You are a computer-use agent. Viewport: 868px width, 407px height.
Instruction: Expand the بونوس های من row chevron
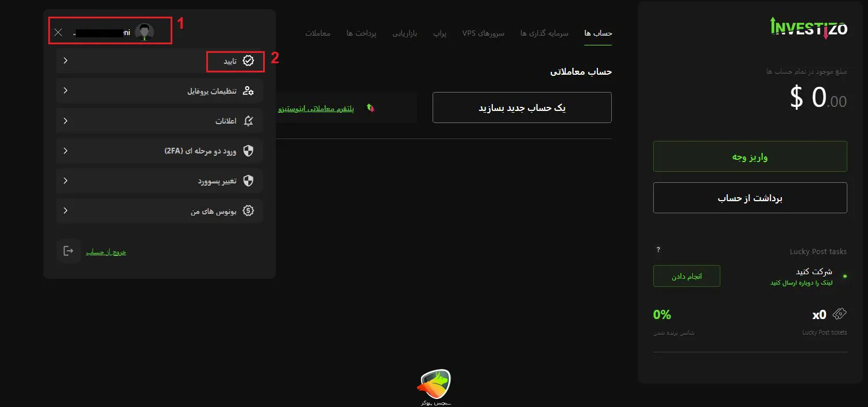coord(65,210)
